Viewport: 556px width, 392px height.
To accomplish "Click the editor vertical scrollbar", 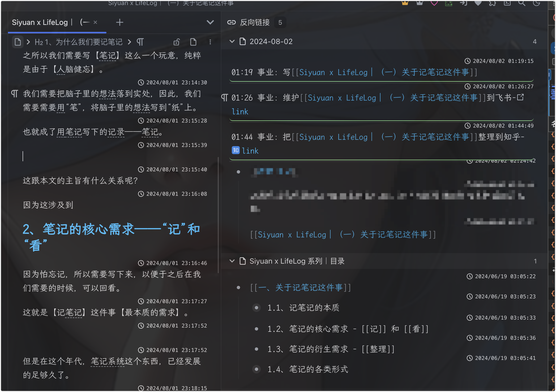I will click(x=218, y=215).
